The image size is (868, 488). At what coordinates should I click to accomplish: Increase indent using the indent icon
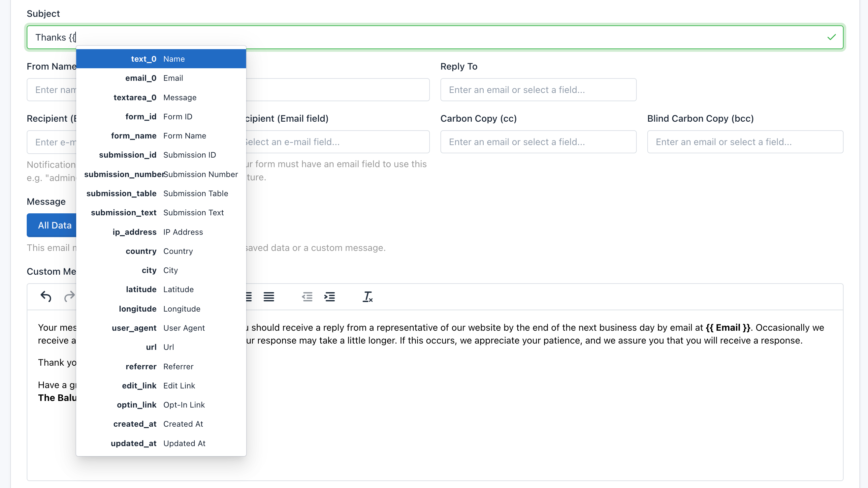(x=330, y=297)
